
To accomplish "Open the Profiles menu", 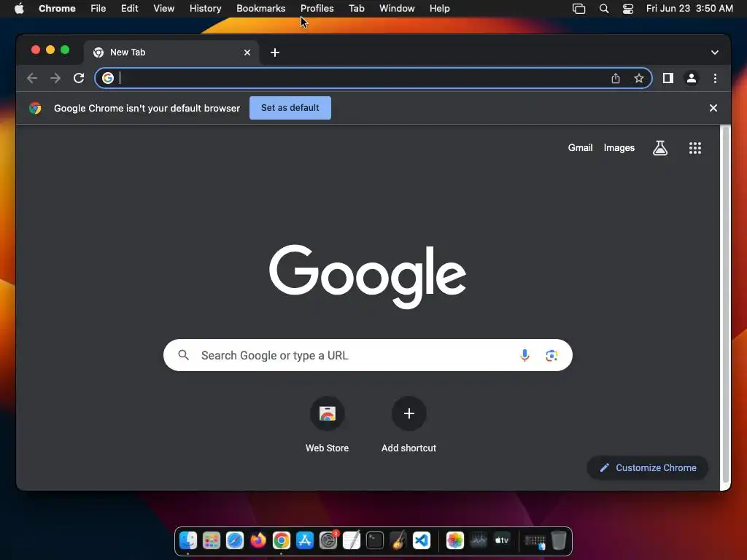I will coord(317,8).
